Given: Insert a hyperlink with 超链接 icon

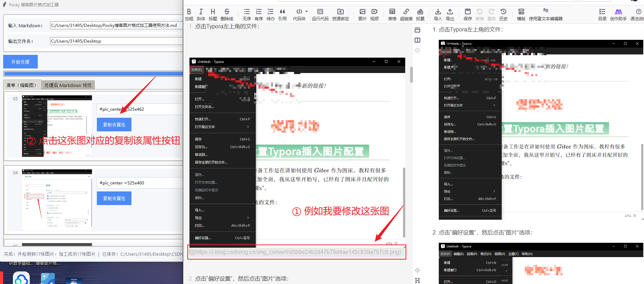Looking at the screenshot, I should 406,15.
